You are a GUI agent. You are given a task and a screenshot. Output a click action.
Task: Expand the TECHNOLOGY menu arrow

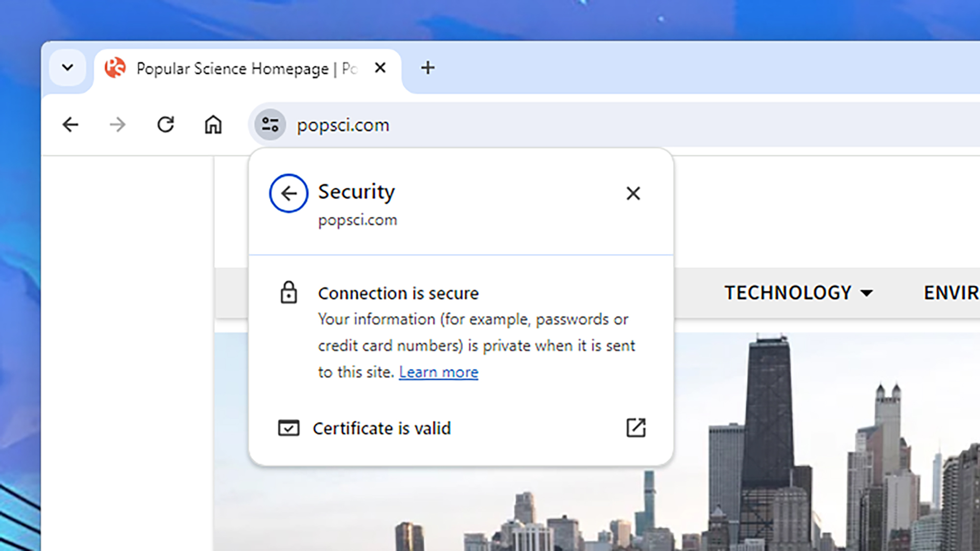coord(867,293)
